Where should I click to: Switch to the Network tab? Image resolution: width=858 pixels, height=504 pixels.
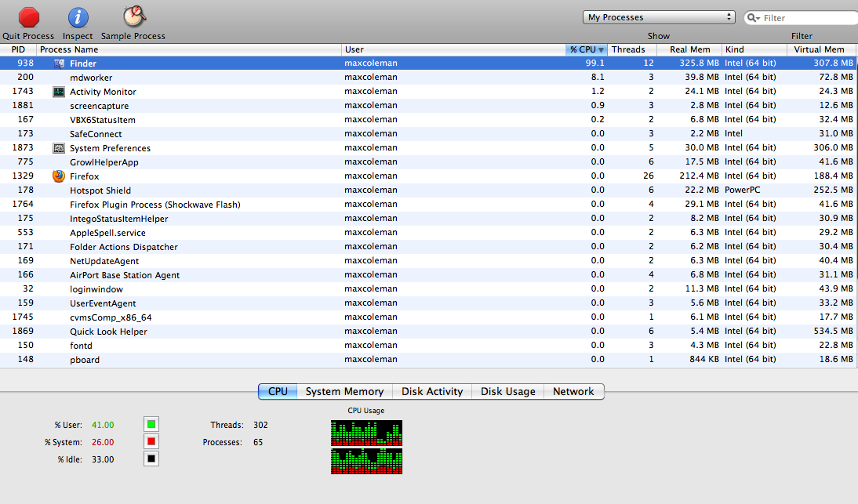click(573, 391)
